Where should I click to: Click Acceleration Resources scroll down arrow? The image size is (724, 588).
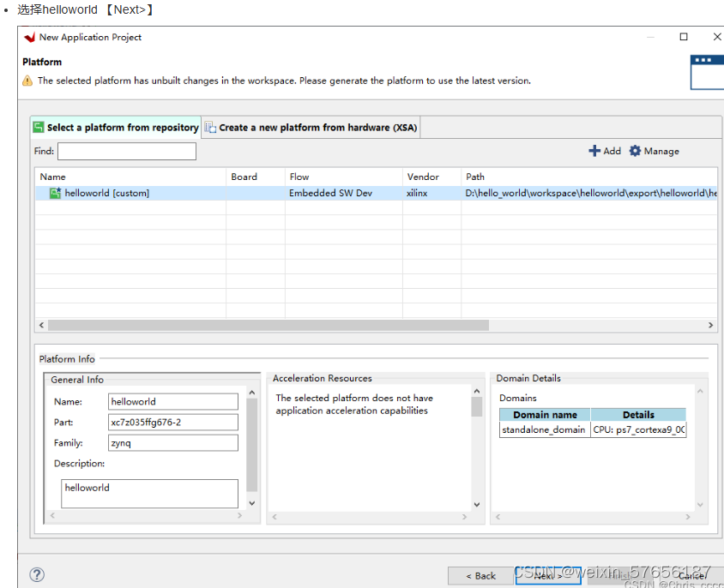click(x=477, y=505)
